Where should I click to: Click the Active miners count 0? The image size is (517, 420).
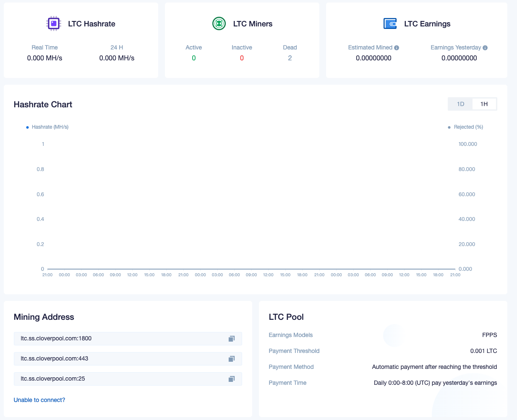pos(194,58)
